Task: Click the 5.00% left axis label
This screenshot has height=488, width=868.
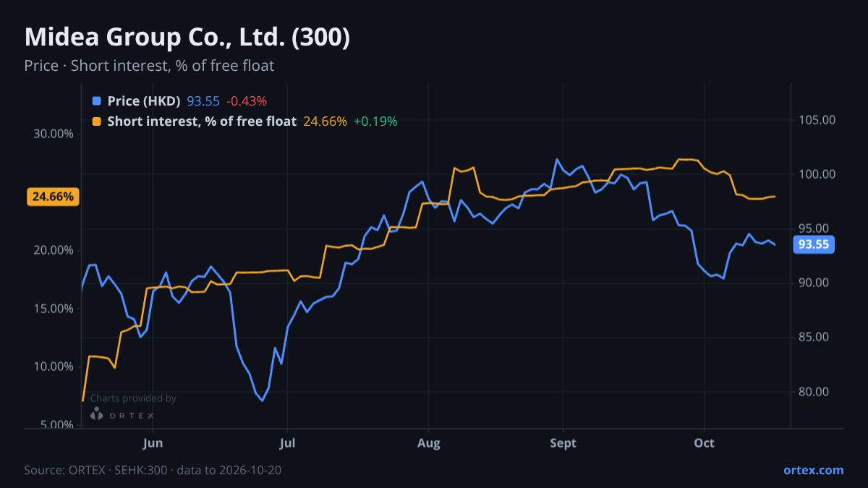Action: [x=56, y=425]
